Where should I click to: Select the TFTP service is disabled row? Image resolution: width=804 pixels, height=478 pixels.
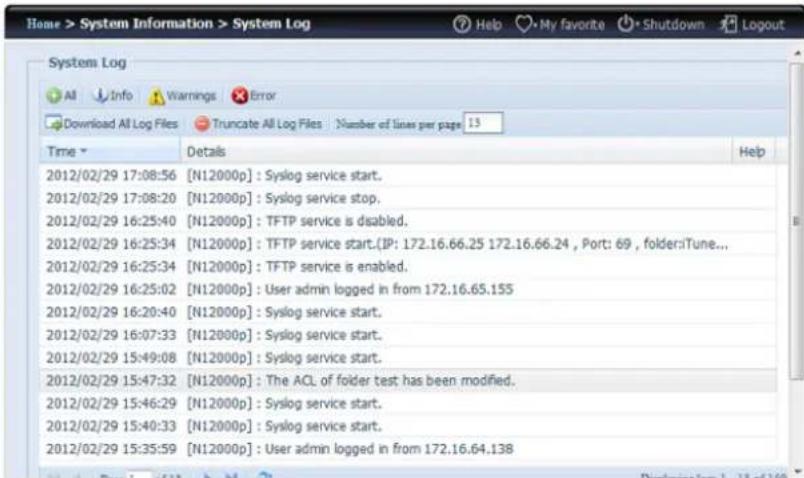coord(408,221)
